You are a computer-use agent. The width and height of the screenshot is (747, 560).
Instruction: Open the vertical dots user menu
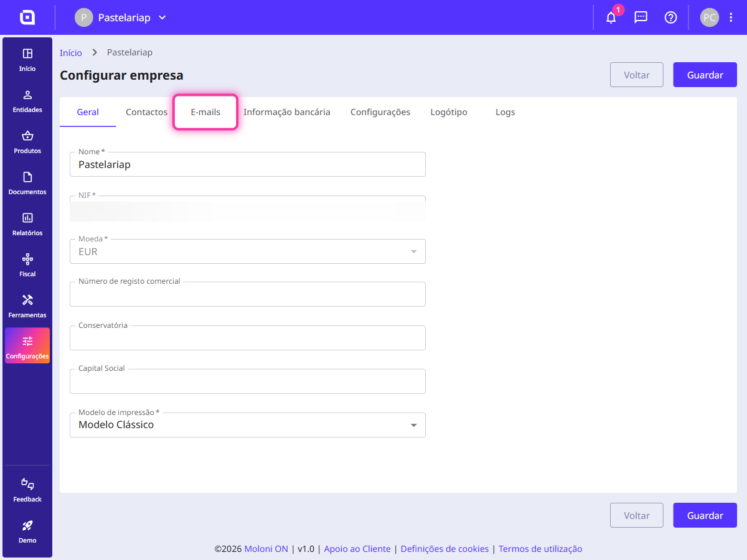(x=731, y=17)
